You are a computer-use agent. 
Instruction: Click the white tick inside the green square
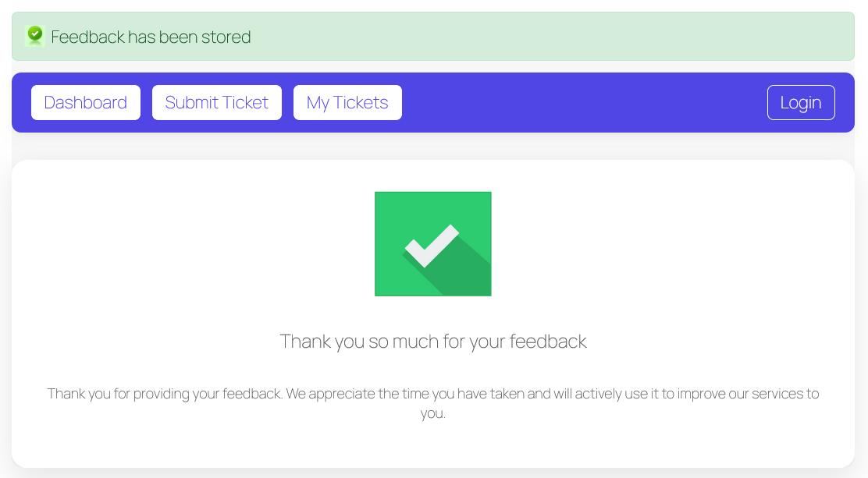(x=431, y=244)
